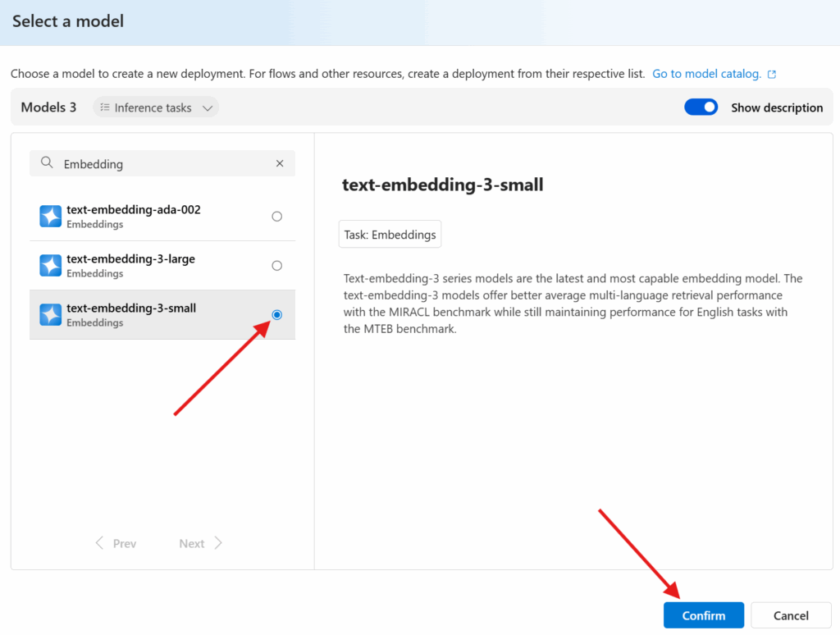The height and width of the screenshot is (635, 840).
Task: Click the Task: Embeddings chip
Action: pos(390,234)
